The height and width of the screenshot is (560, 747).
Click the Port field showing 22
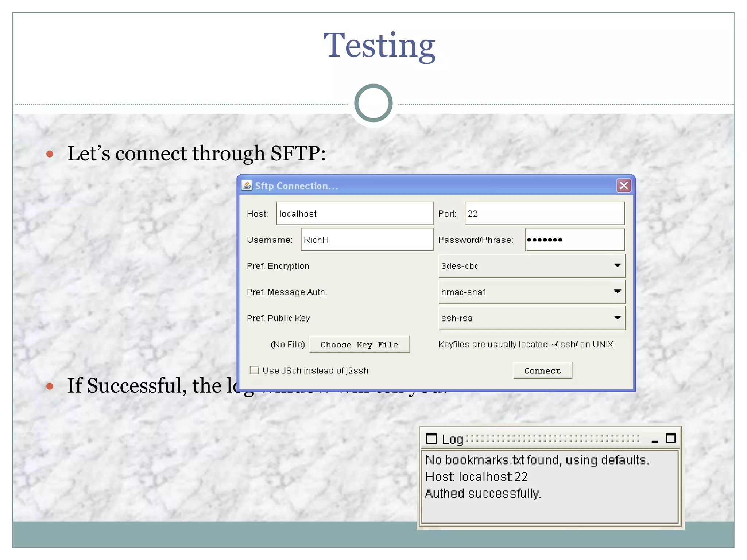tap(545, 213)
